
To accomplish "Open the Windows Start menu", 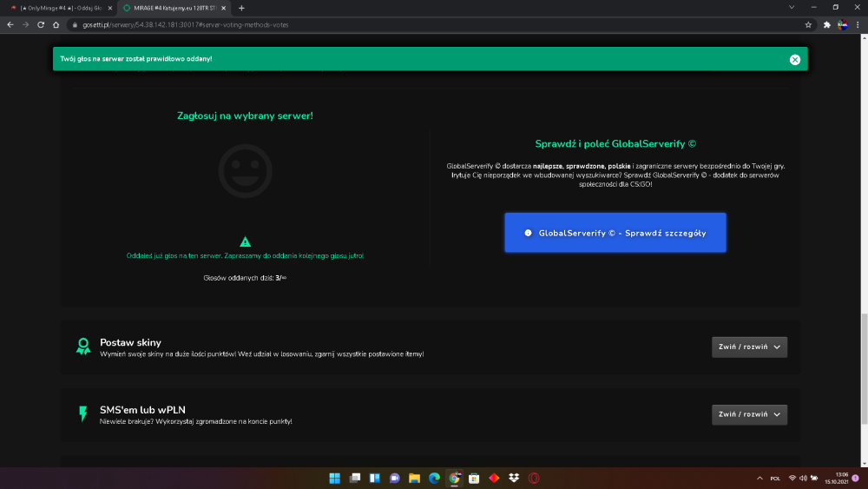I will pos(334,478).
